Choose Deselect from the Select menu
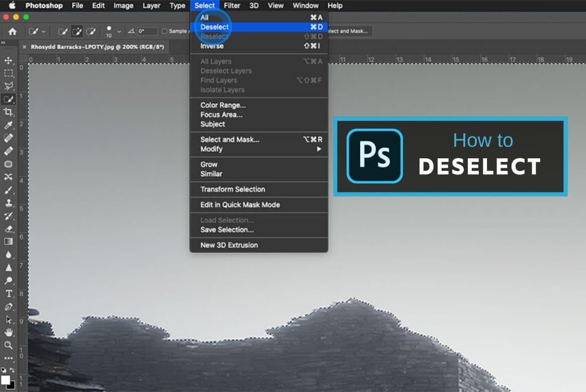This screenshot has width=586, height=392. [x=259, y=27]
